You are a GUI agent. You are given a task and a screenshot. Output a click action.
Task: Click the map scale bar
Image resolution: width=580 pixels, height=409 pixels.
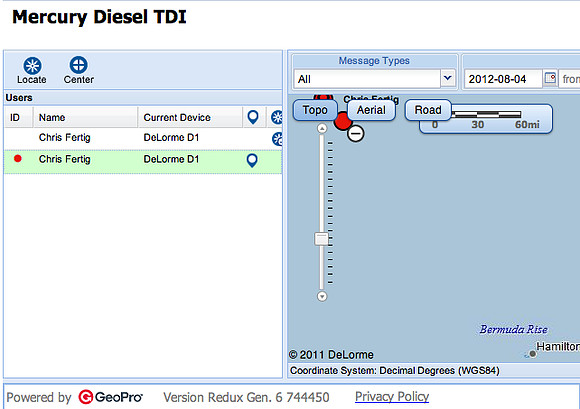click(x=486, y=119)
